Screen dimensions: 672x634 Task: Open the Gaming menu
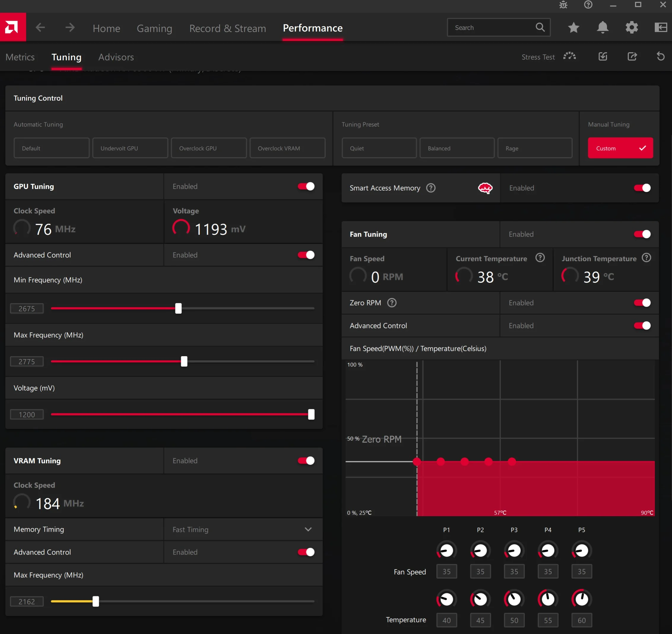(154, 28)
